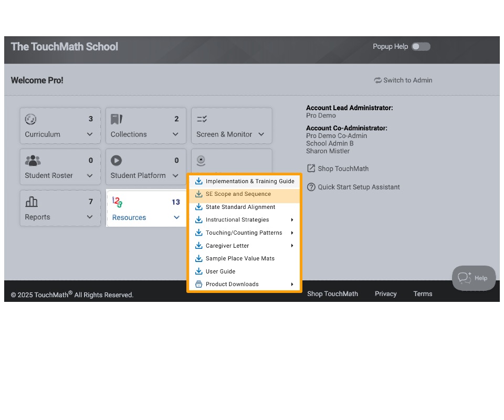This screenshot has height=420, width=504.
Task: Click the Student Platform play icon
Action: [117, 160]
